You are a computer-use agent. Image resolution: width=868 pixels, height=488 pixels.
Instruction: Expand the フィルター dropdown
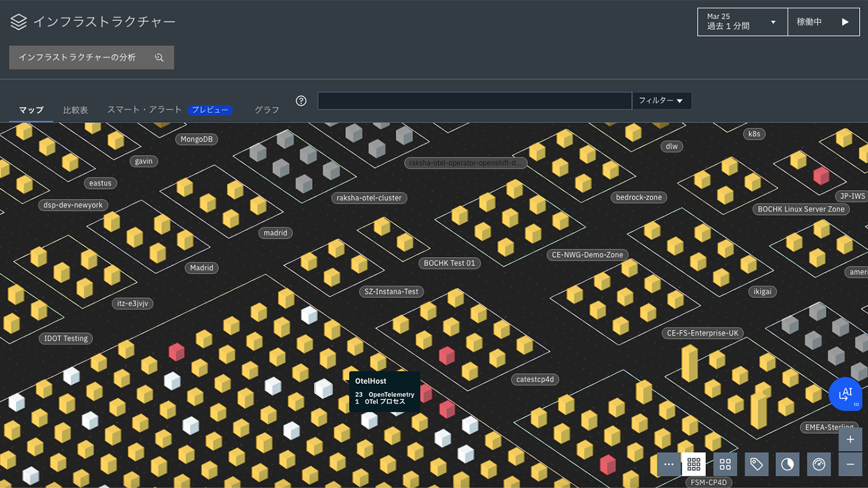point(661,101)
